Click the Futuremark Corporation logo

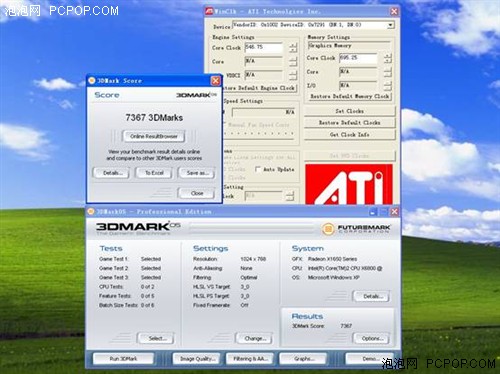coord(356,229)
